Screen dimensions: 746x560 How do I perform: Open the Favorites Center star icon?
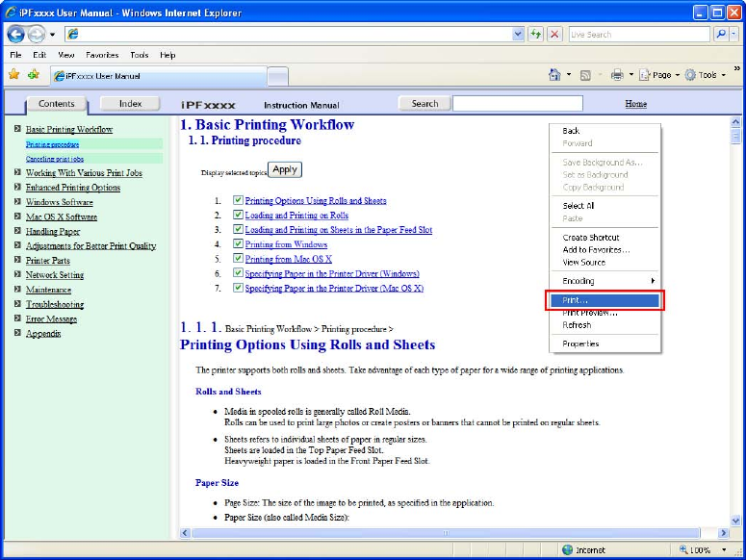(x=13, y=75)
